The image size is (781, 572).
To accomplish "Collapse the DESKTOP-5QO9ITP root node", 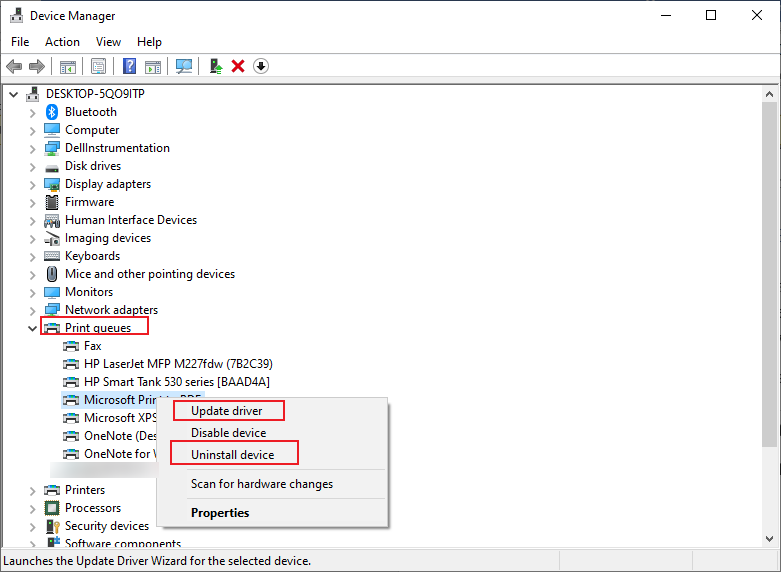I will 13,94.
